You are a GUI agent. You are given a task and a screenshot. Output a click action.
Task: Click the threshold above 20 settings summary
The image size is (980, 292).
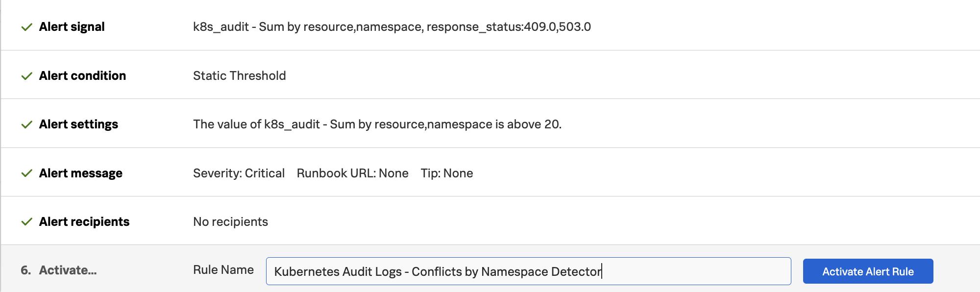pyautogui.click(x=377, y=124)
